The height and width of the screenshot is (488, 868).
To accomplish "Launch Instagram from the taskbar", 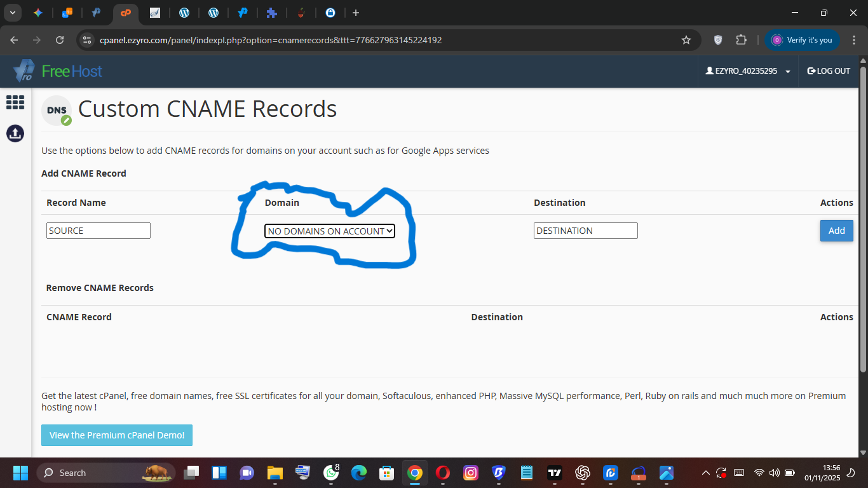I will click(470, 473).
